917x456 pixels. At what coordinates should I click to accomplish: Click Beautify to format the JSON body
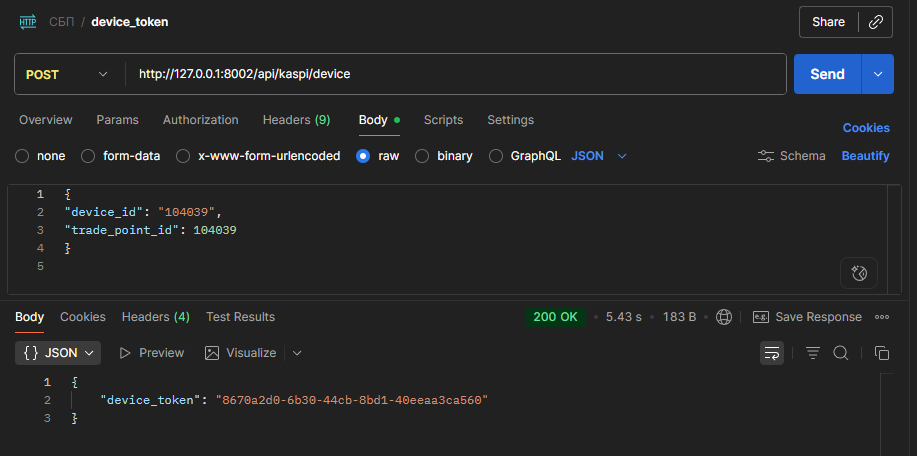coord(865,156)
